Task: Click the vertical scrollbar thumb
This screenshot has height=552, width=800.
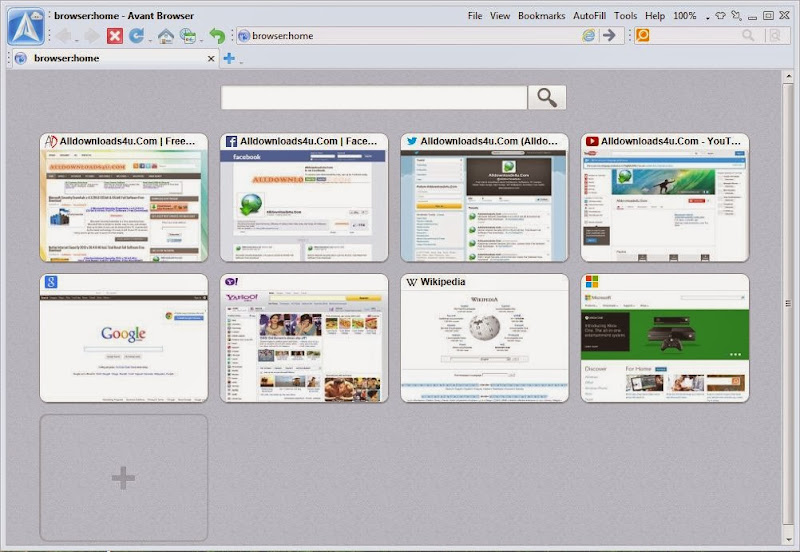Action: pos(788,304)
